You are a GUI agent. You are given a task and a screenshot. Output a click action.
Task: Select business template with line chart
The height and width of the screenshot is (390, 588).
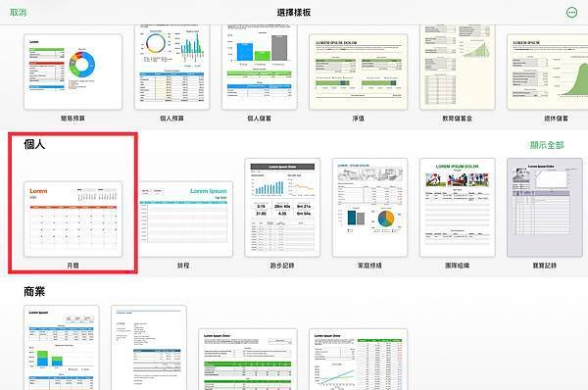358,360
